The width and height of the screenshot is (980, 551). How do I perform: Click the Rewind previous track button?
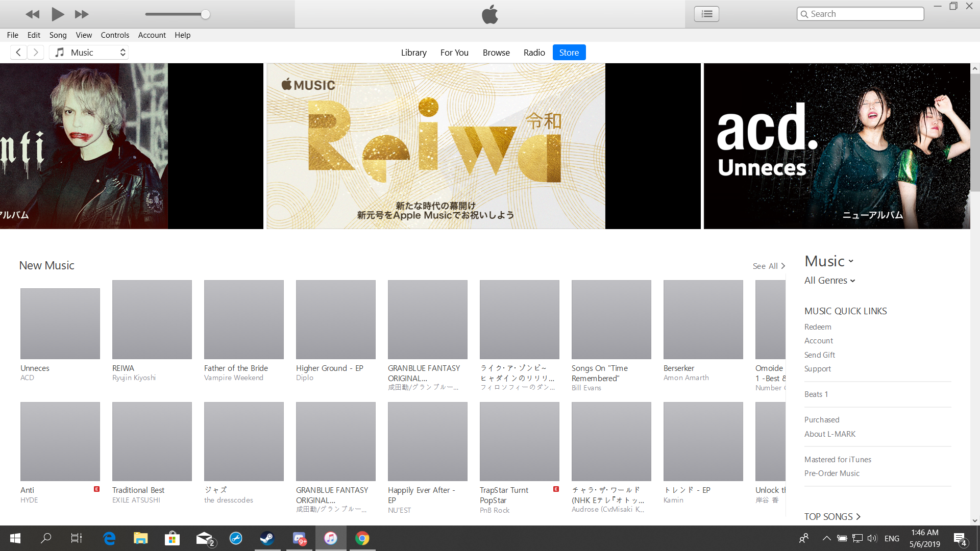click(32, 14)
